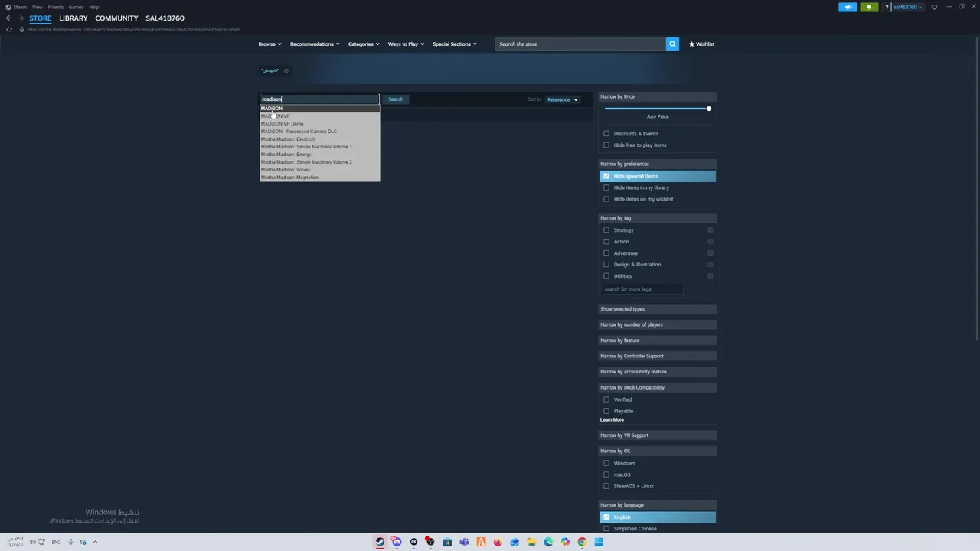Image resolution: width=980 pixels, height=551 pixels.
Task: Uncheck Hide ignored items
Action: 606,176
